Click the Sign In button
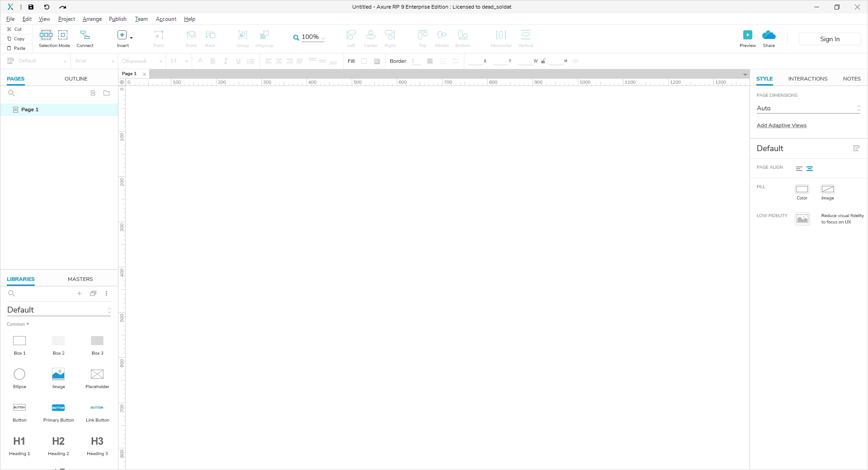Image resolution: width=868 pixels, height=470 pixels. pyautogui.click(x=830, y=39)
